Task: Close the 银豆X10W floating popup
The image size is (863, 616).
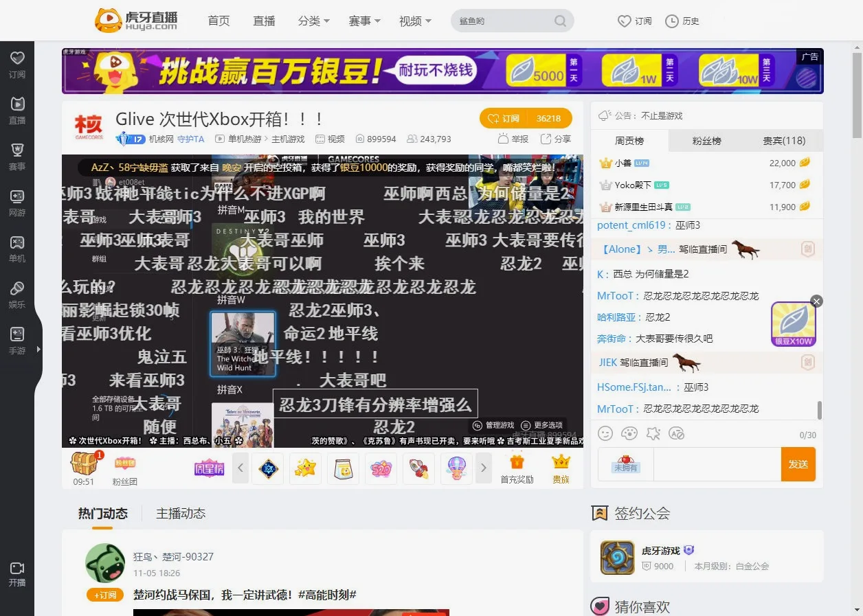Action: (x=816, y=301)
